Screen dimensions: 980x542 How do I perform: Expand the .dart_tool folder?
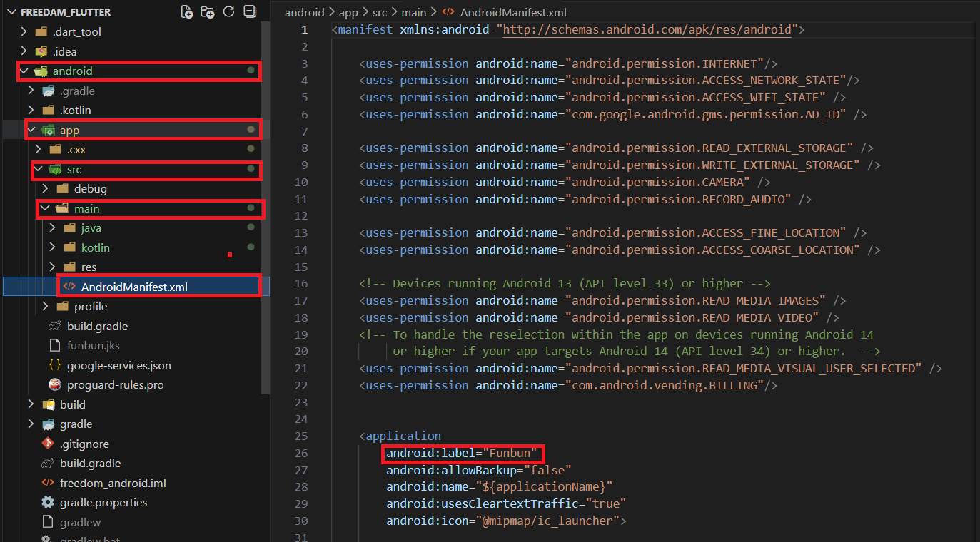[x=24, y=32]
